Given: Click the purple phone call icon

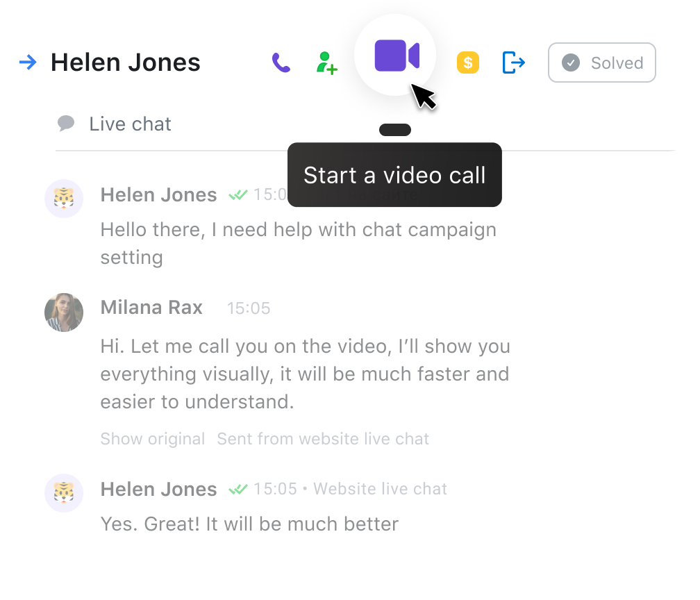Looking at the screenshot, I should click(x=281, y=63).
